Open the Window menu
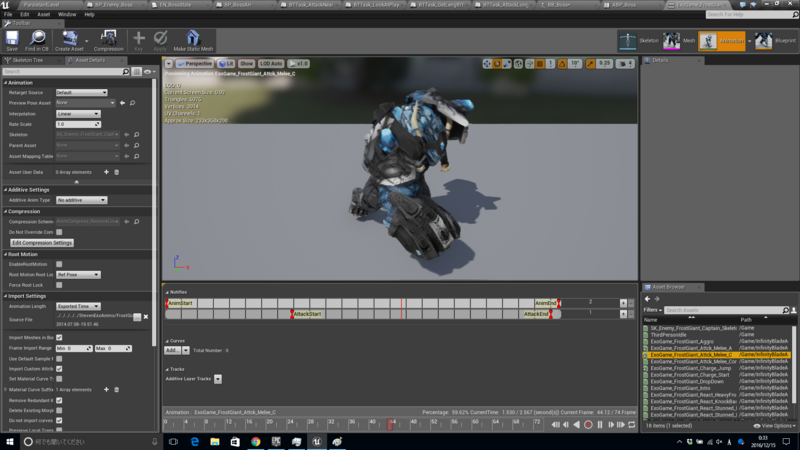The height and width of the screenshot is (450, 800). 66,14
